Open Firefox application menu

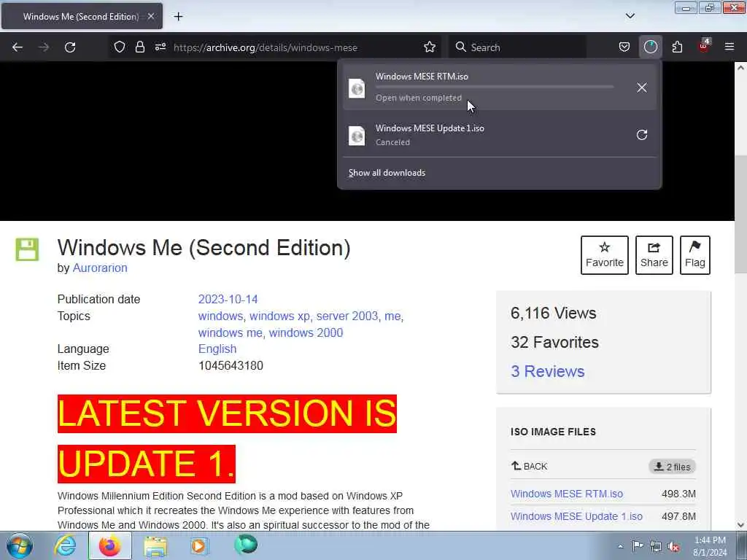tap(729, 47)
